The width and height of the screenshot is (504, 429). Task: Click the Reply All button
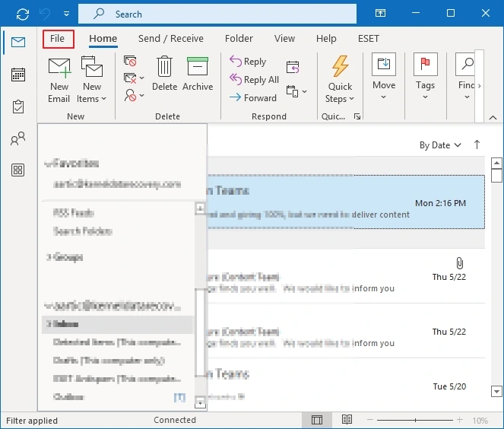point(254,79)
